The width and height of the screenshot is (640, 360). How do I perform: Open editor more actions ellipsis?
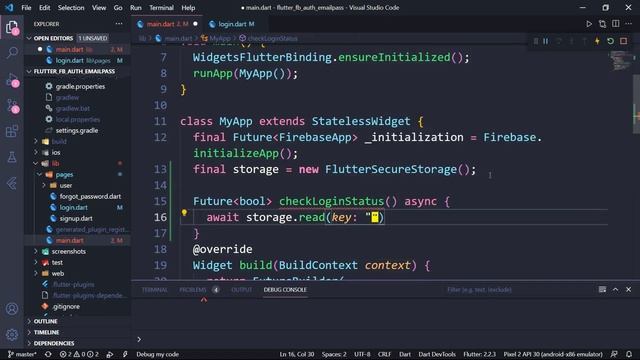point(629,24)
